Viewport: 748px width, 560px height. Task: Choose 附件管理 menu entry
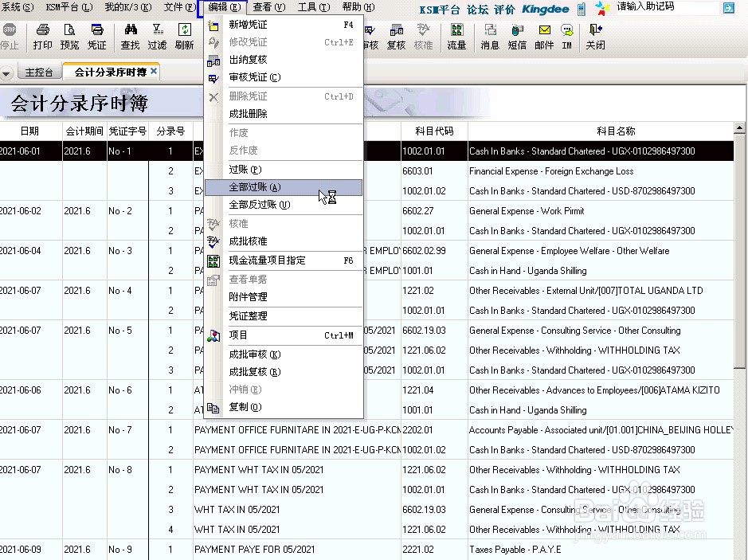tap(284, 296)
